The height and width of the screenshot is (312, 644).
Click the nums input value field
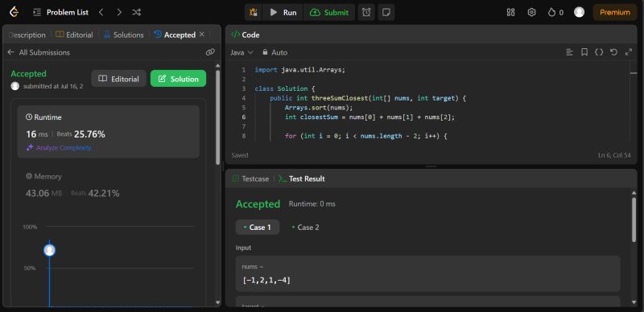pos(427,274)
